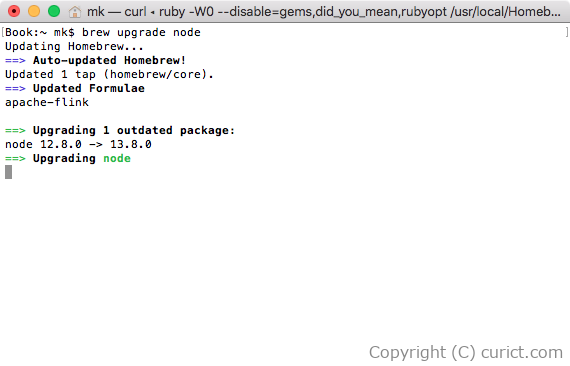The width and height of the screenshot is (570, 366).
Task: Click the blue arrow before Updated Formulae
Action: point(15,88)
